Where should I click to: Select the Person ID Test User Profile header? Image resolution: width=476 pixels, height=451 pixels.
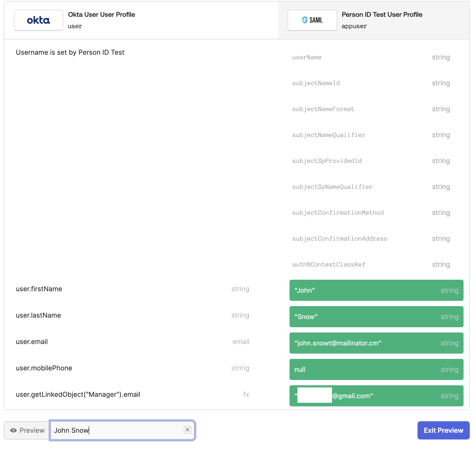[x=382, y=15]
